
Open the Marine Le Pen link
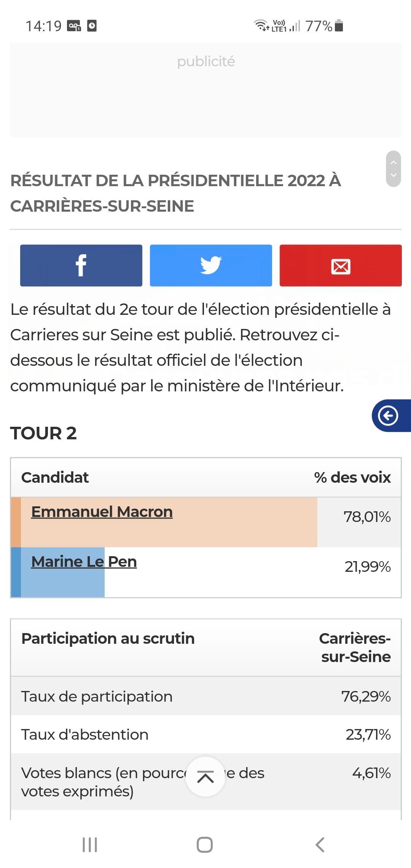click(84, 562)
